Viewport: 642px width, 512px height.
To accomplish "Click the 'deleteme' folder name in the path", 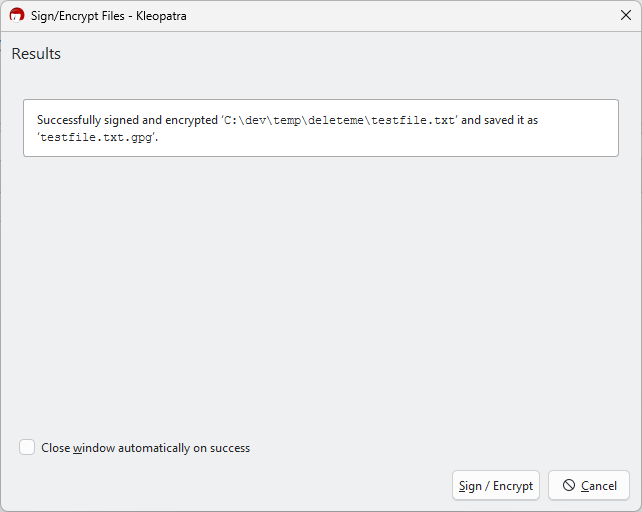I will coord(335,120).
